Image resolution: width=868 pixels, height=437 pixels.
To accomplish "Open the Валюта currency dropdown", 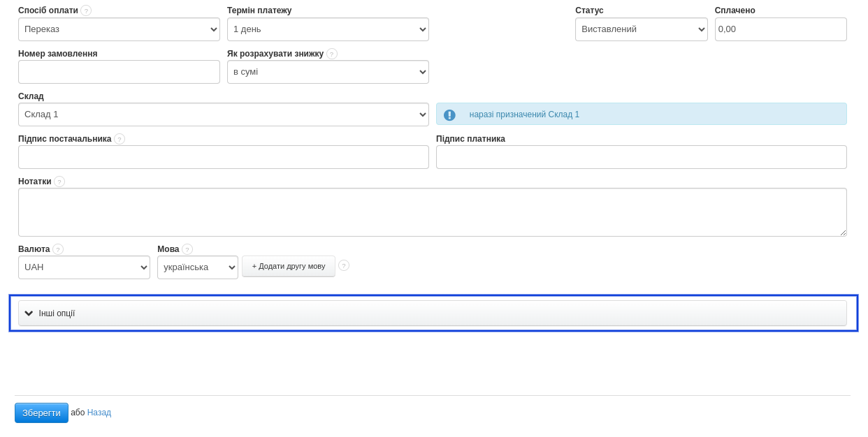I will pos(84,267).
